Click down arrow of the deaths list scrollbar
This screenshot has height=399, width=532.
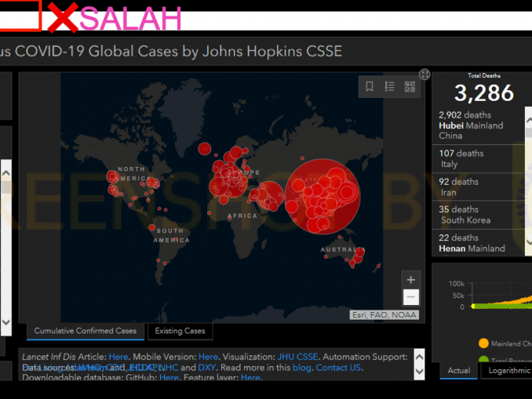[x=529, y=242]
